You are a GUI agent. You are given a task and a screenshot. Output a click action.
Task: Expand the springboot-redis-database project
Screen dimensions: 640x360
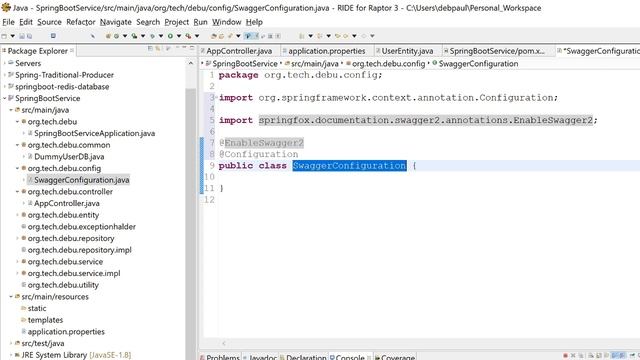tap(4, 87)
